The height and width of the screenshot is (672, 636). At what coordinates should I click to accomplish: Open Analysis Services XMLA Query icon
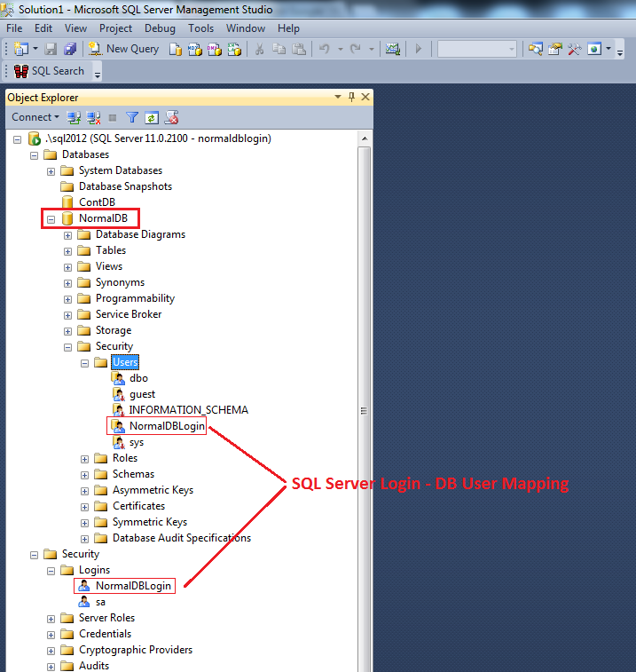(234, 49)
